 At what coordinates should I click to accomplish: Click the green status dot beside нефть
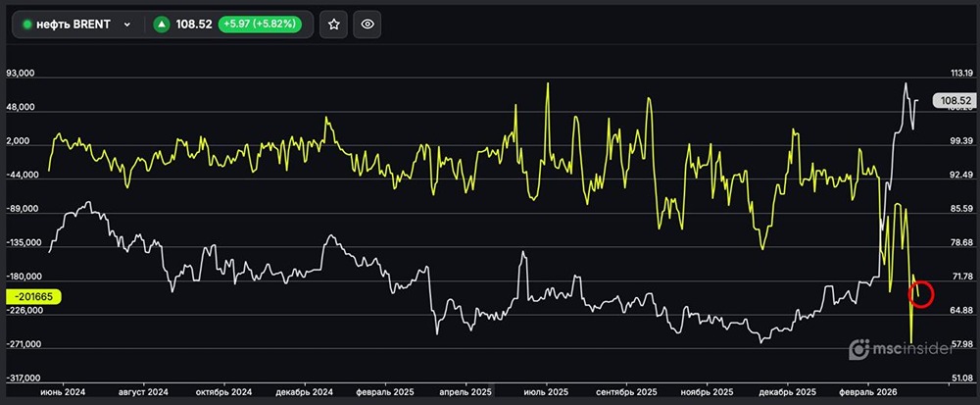tap(27, 25)
